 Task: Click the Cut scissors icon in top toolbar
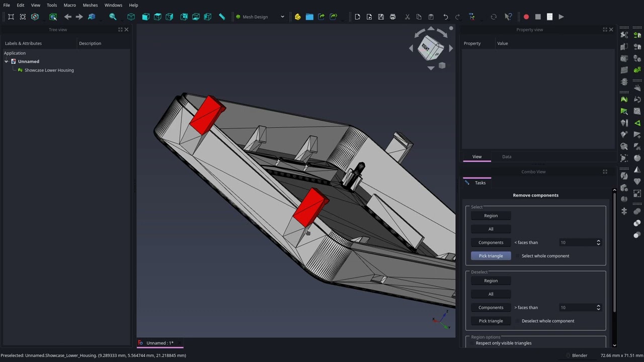coord(407,17)
